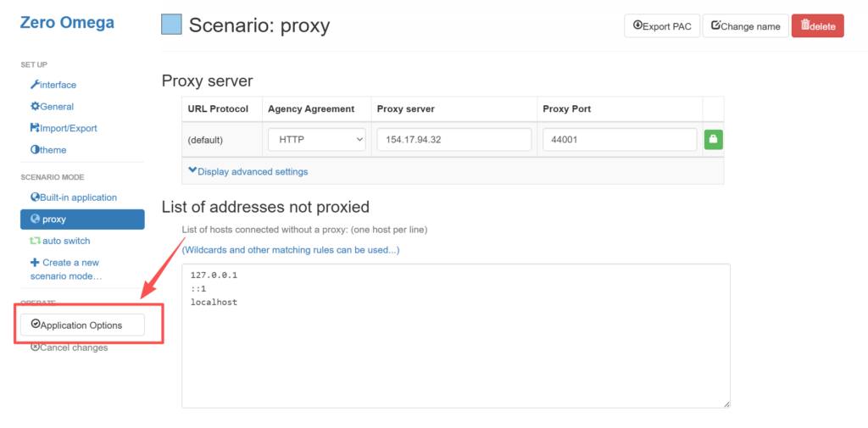Click the blue scenario color swatch

(x=171, y=25)
